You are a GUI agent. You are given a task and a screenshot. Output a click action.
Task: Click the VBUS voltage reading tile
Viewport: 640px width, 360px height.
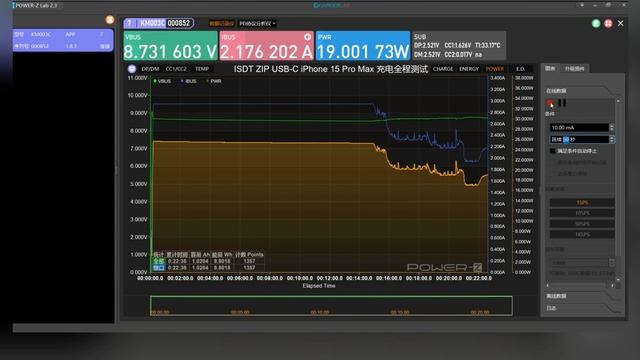click(x=170, y=46)
